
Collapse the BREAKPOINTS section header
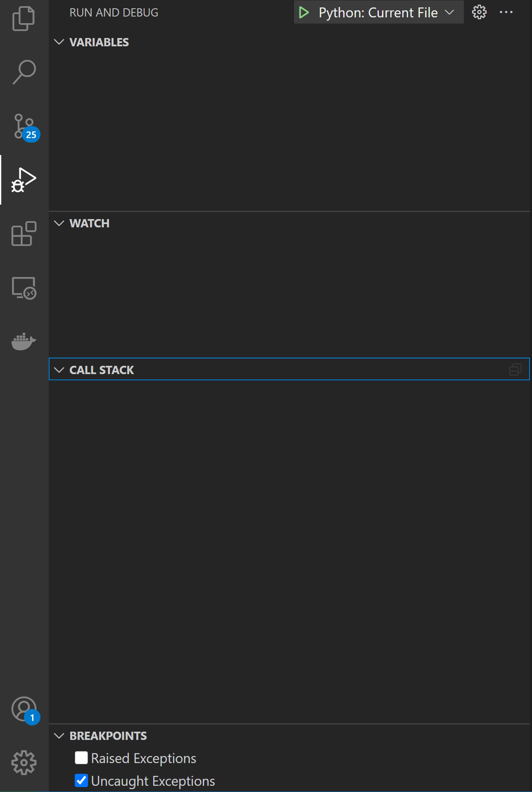pos(59,736)
